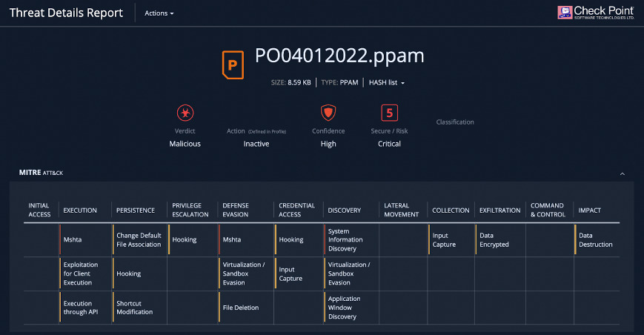Screen dimensions: 644x335
Task: Click the confidence shield icon
Action: [x=328, y=113]
